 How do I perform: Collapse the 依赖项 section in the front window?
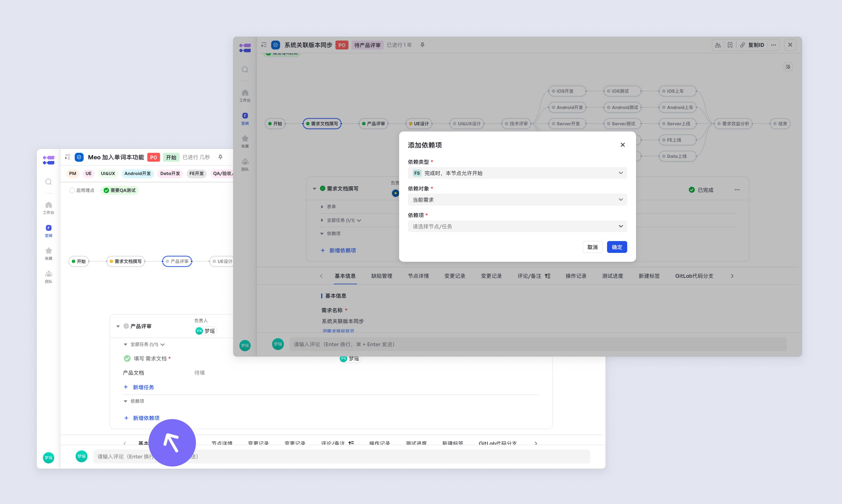(322, 234)
